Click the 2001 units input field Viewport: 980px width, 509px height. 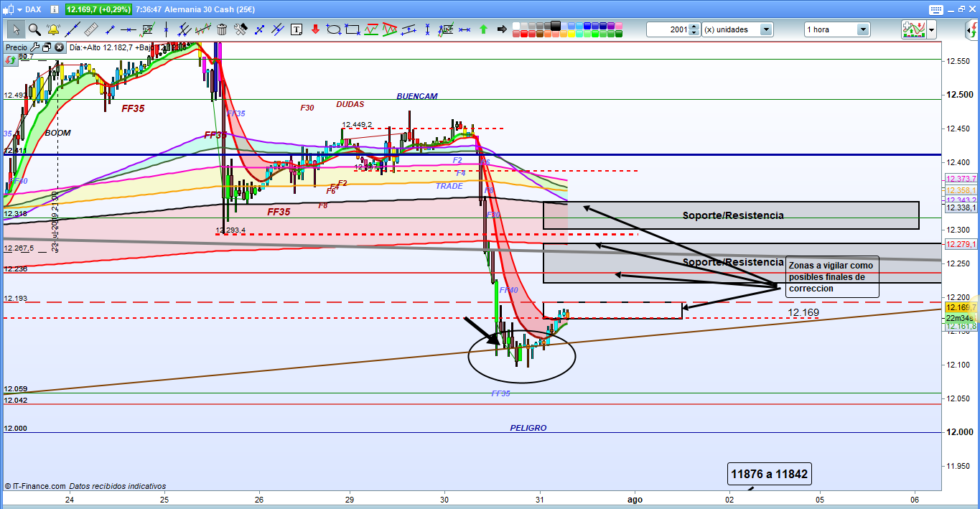667,29
